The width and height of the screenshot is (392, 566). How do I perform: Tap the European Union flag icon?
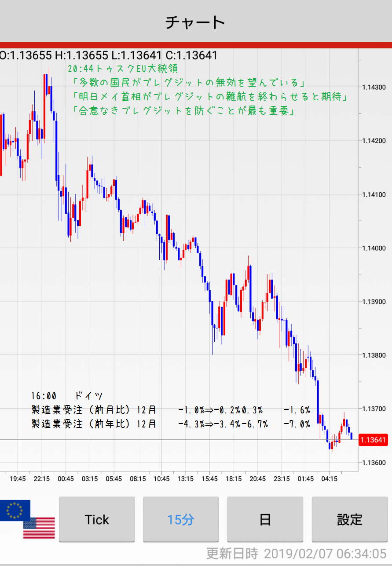coord(15,510)
